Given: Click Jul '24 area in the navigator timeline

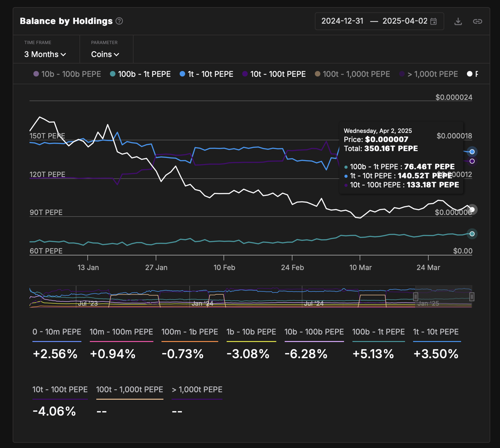Looking at the screenshot, I should point(314,303).
